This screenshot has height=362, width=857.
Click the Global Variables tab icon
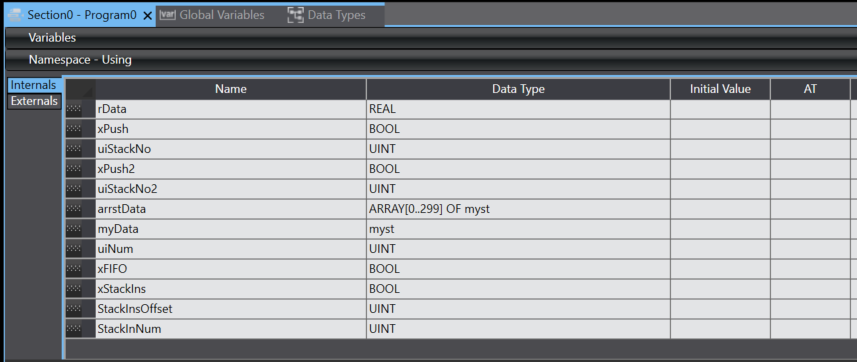pos(167,15)
